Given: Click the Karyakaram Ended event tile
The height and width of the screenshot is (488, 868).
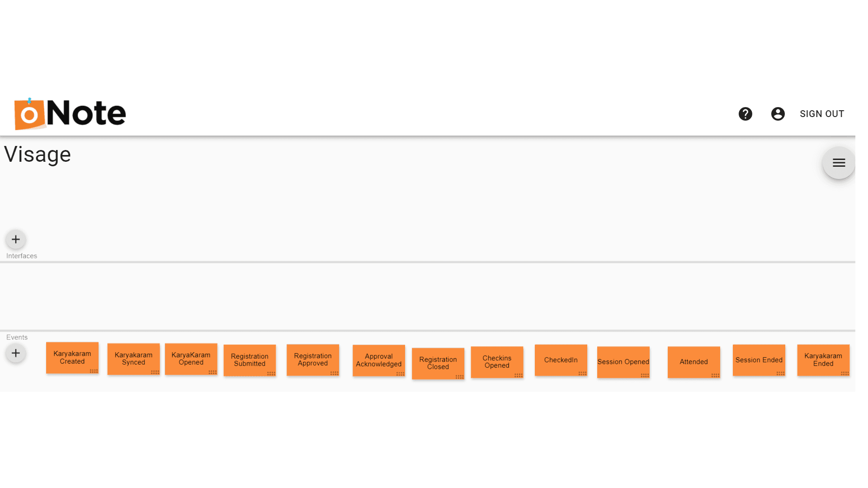Looking at the screenshot, I should (823, 359).
